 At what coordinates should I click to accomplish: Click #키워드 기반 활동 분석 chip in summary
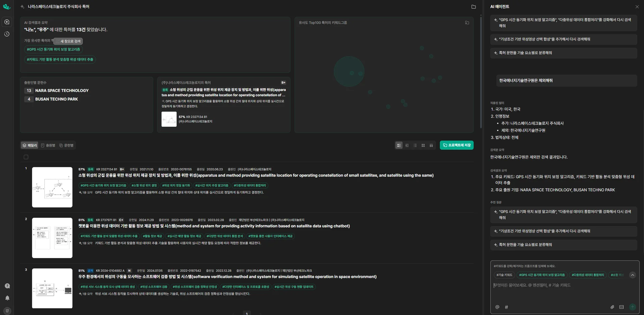click(60, 60)
